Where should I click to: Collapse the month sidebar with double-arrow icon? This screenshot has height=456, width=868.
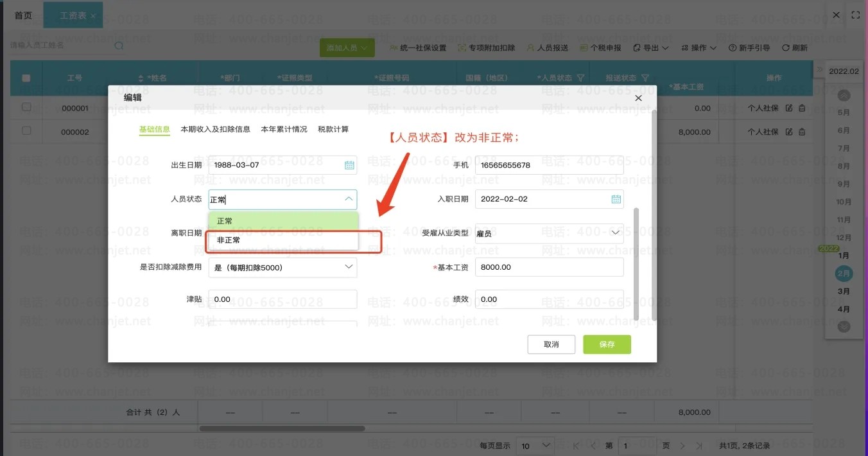click(x=819, y=69)
